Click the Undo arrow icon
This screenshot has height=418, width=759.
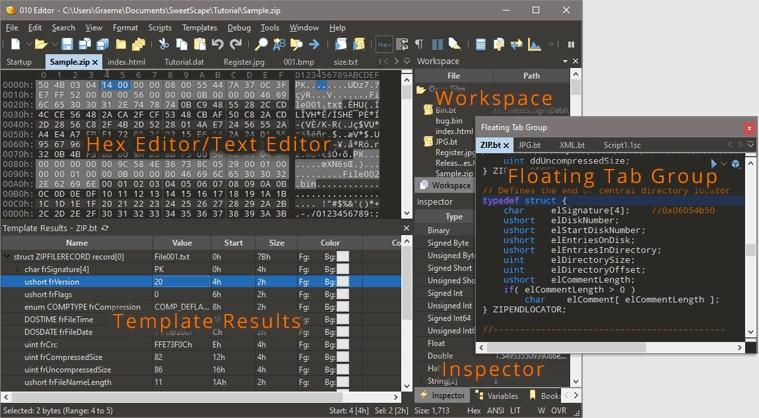(x=217, y=45)
